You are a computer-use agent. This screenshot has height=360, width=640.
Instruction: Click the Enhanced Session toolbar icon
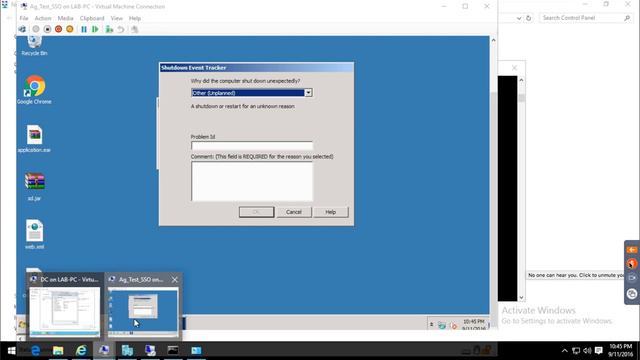134,29
